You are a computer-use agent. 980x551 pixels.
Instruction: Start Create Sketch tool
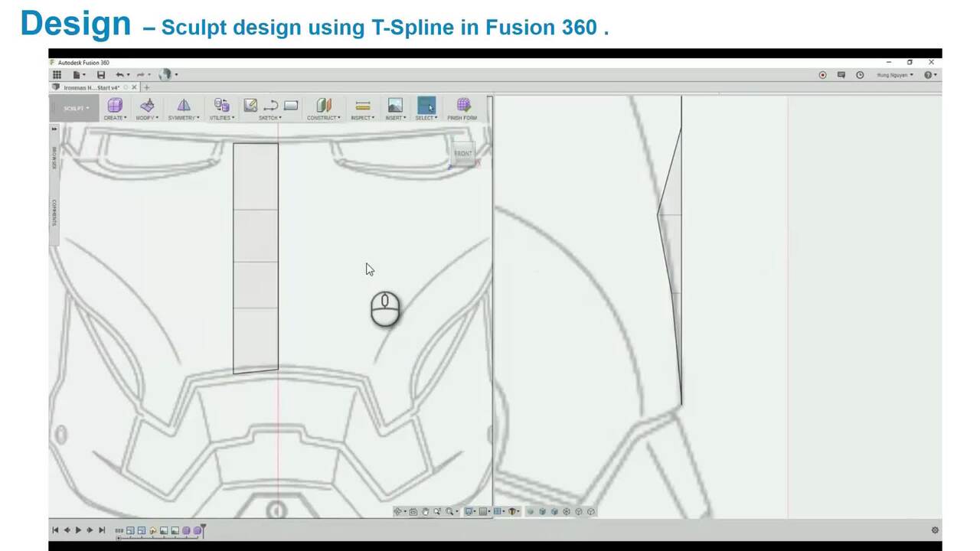250,105
